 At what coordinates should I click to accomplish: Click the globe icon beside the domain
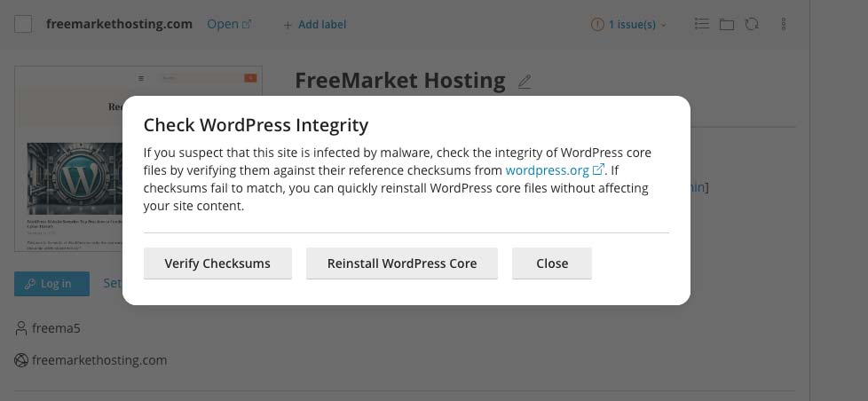click(x=21, y=360)
